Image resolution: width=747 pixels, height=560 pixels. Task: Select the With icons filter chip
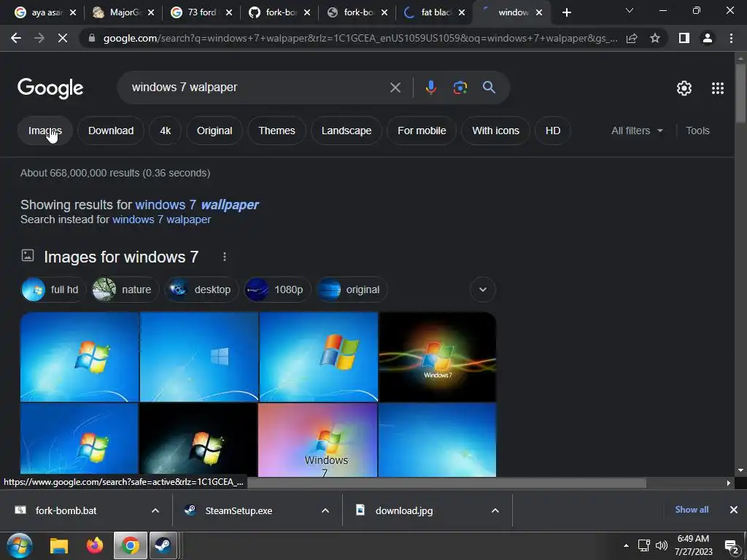point(495,131)
